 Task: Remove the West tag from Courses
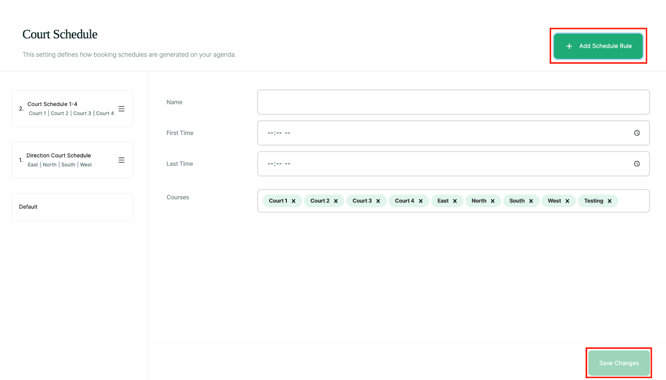[567, 201]
